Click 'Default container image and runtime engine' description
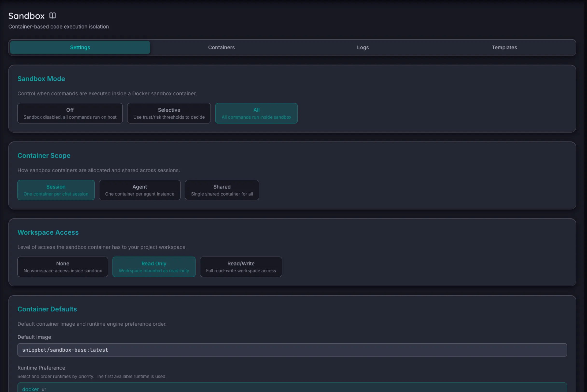This screenshot has width=587, height=392. 92,324
